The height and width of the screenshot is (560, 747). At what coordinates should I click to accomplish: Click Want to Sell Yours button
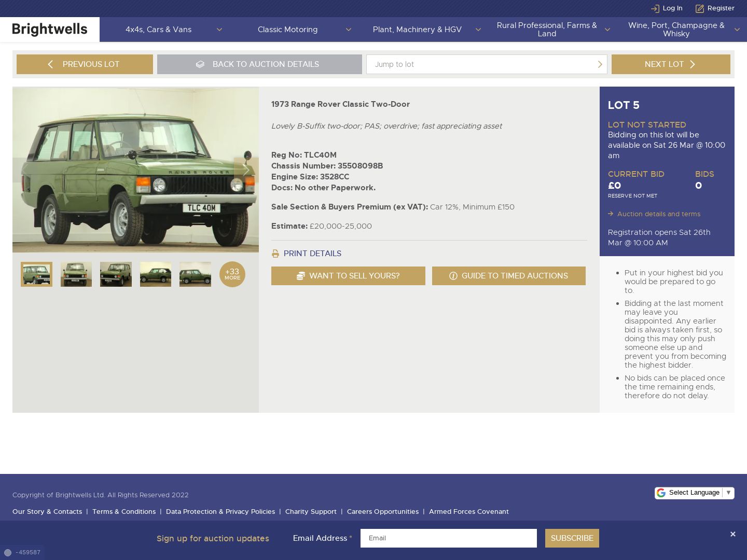coord(348,276)
